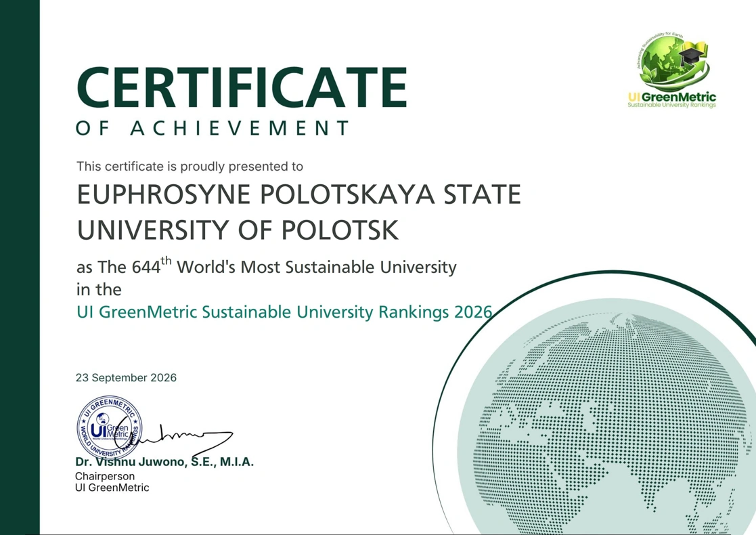Click the 'Chairperson' title text
This screenshot has height=535, width=756.
[x=105, y=476]
